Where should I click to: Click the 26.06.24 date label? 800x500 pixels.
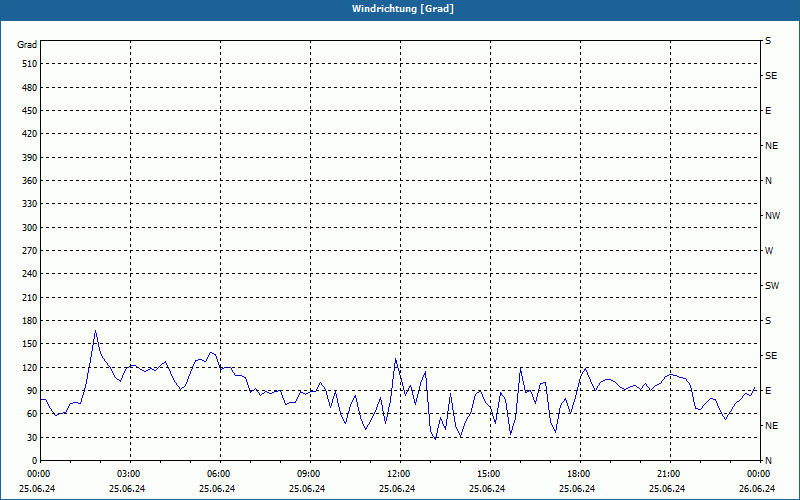pyautogui.click(x=757, y=489)
